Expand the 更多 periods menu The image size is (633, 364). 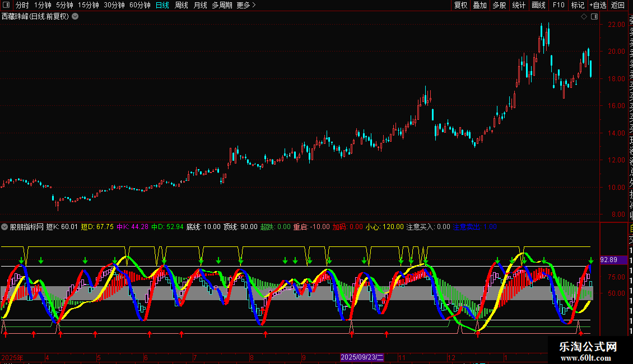pos(246,6)
